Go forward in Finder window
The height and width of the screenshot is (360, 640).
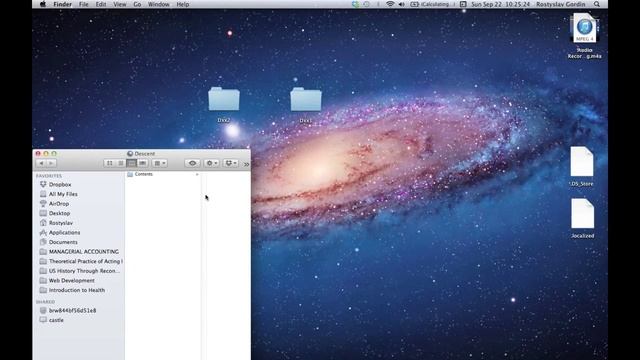point(51,163)
